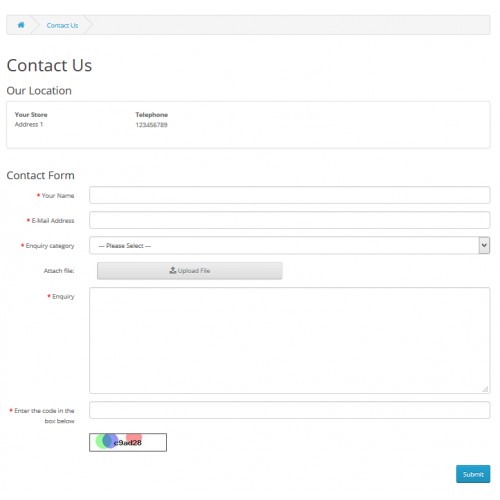Screen dimensions: 500x500
Task: Click the Enquiry textarea label
Action: (63, 297)
